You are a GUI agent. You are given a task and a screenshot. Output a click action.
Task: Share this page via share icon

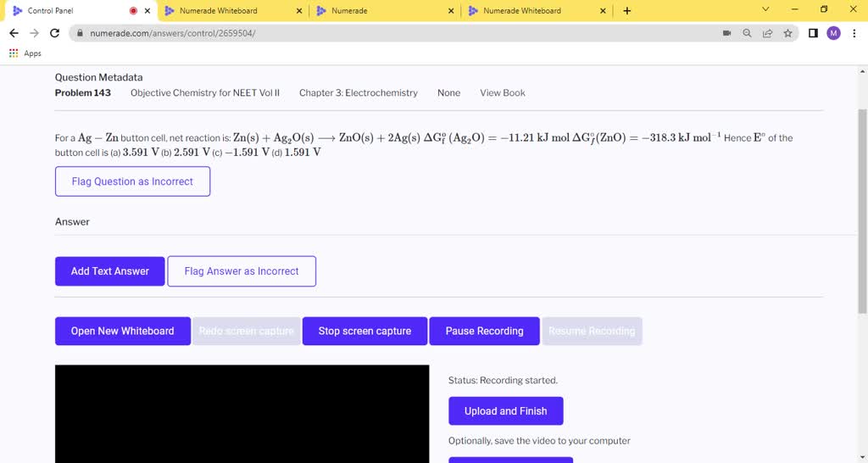click(x=767, y=33)
